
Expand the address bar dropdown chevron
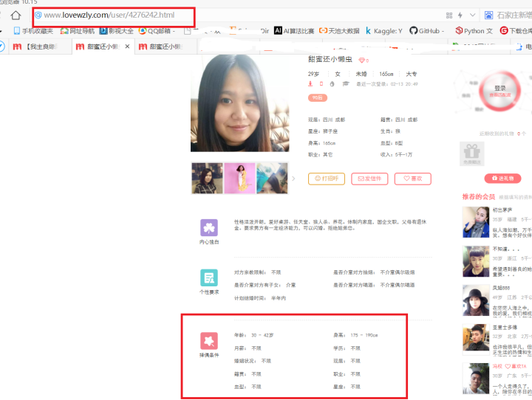click(472, 15)
